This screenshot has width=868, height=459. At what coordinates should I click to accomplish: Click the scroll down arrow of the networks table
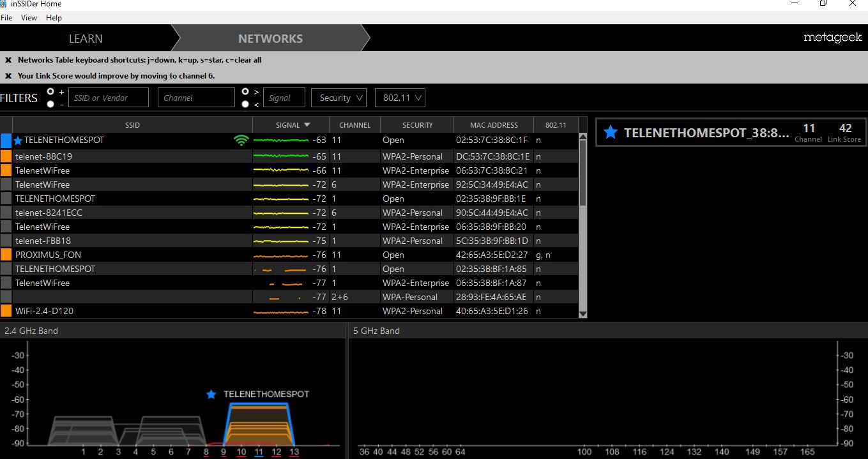[x=582, y=313]
